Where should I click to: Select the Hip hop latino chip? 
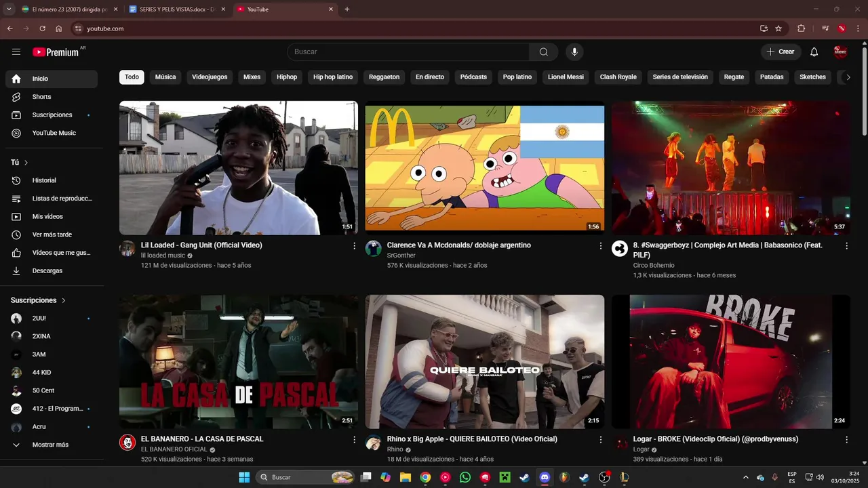pos(333,77)
